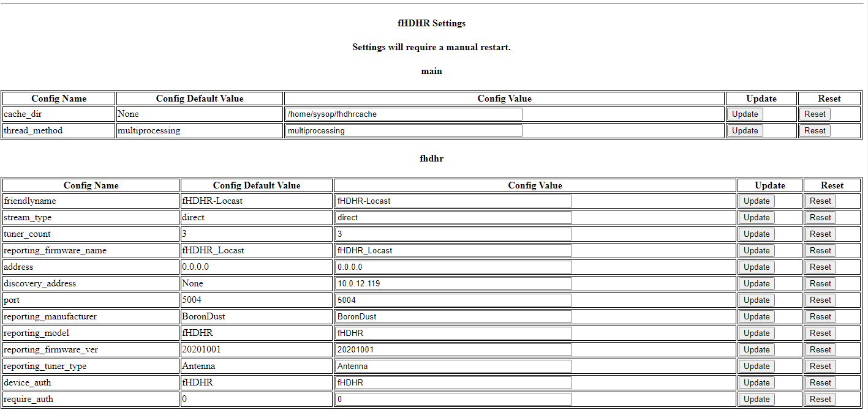Reset the thread_method value
Viewport: 868px width, 413px height.
point(815,131)
